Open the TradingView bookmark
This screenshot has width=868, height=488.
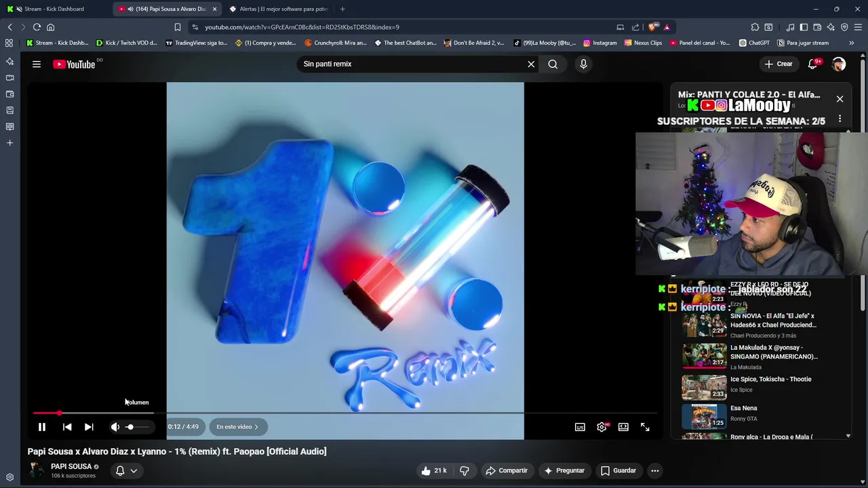[196, 43]
